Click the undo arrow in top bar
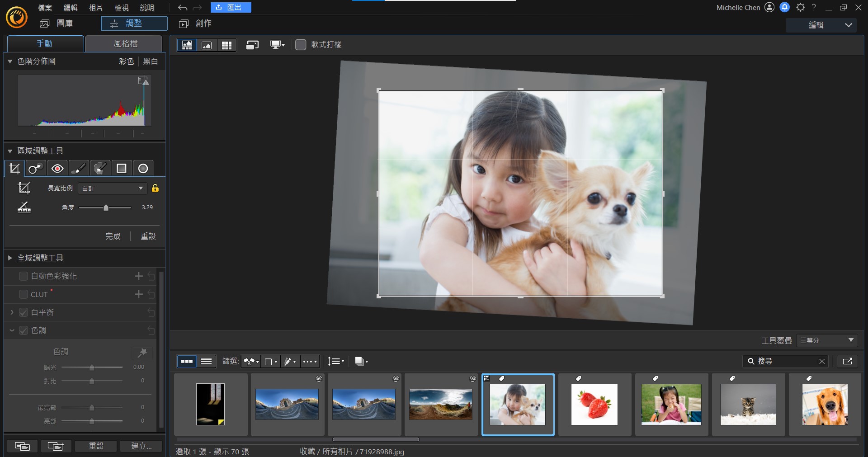The width and height of the screenshot is (868, 457). (x=182, y=8)
